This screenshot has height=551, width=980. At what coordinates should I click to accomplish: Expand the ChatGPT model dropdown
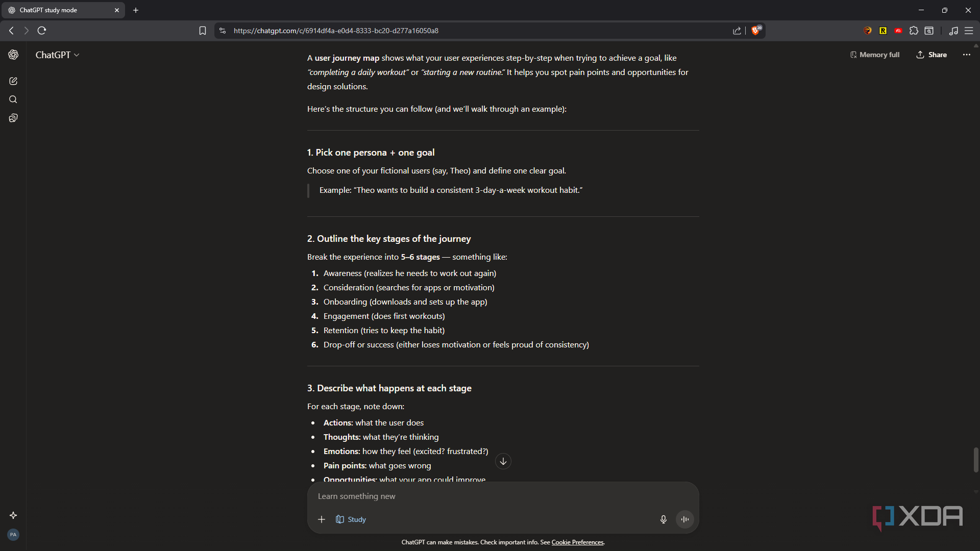pyautogui.click(x=57, y=55)
